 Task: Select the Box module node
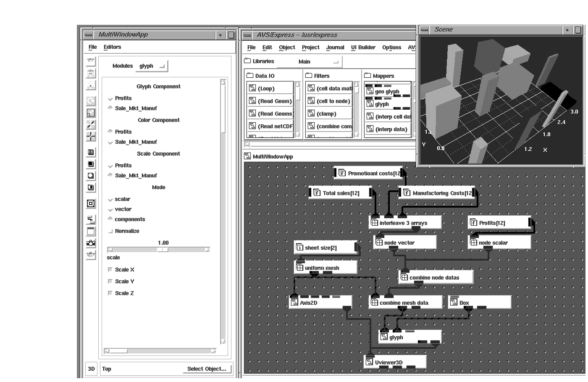[x=464, y=303]
